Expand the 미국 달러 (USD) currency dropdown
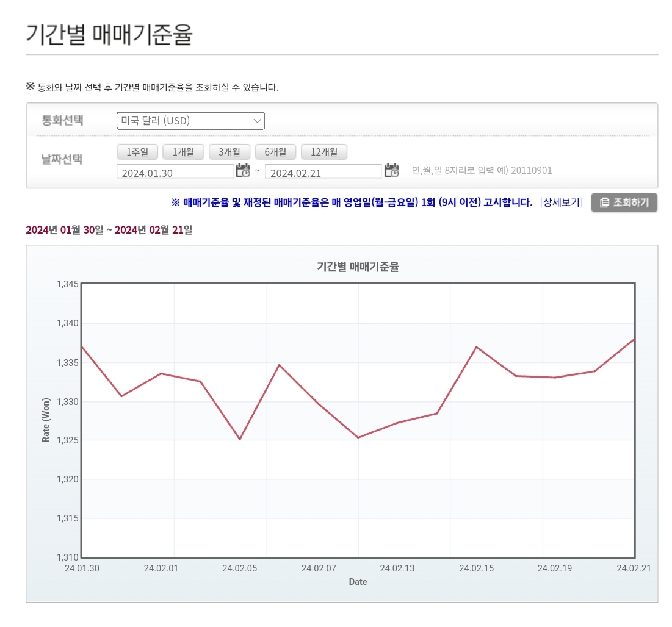This screenshot has height=627, width=672. tap(190, 121)
